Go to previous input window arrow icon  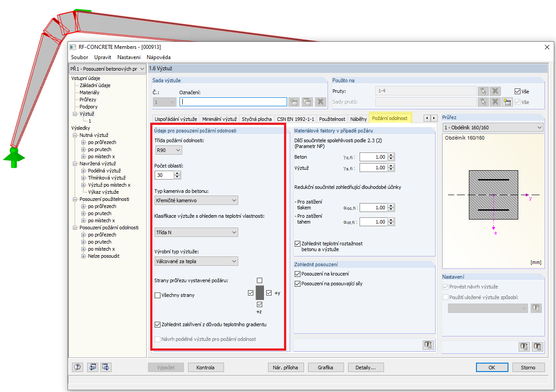point(92,367)
